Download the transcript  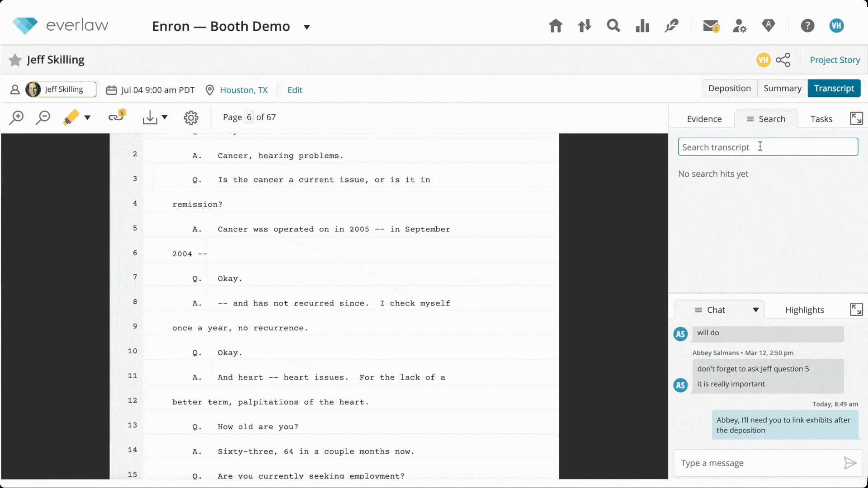pos(151,117)
